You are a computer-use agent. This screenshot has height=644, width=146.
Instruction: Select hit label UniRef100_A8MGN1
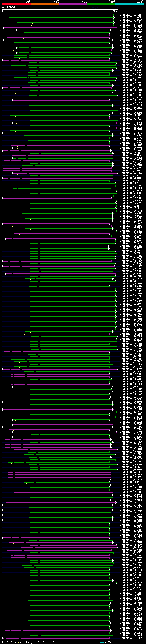pyautogui.click(x=131, y=356)
